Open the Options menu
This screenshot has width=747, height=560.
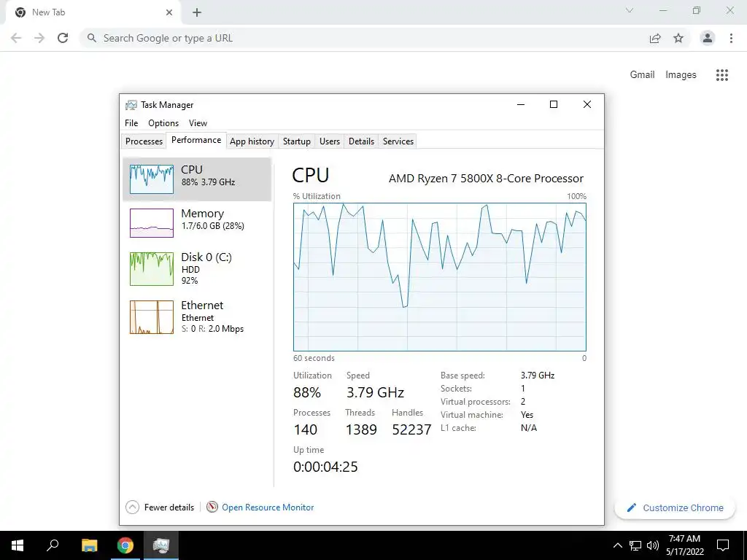(x=163, y=122)
